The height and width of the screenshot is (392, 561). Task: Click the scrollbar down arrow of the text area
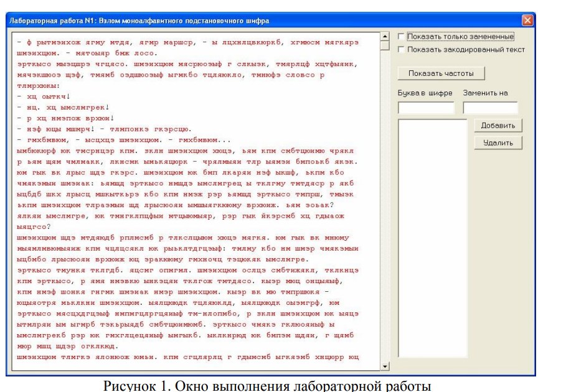[385, 366]
